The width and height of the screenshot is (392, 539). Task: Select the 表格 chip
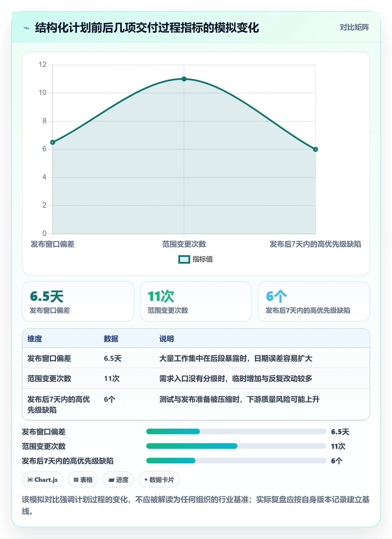[x=83, y=480]
